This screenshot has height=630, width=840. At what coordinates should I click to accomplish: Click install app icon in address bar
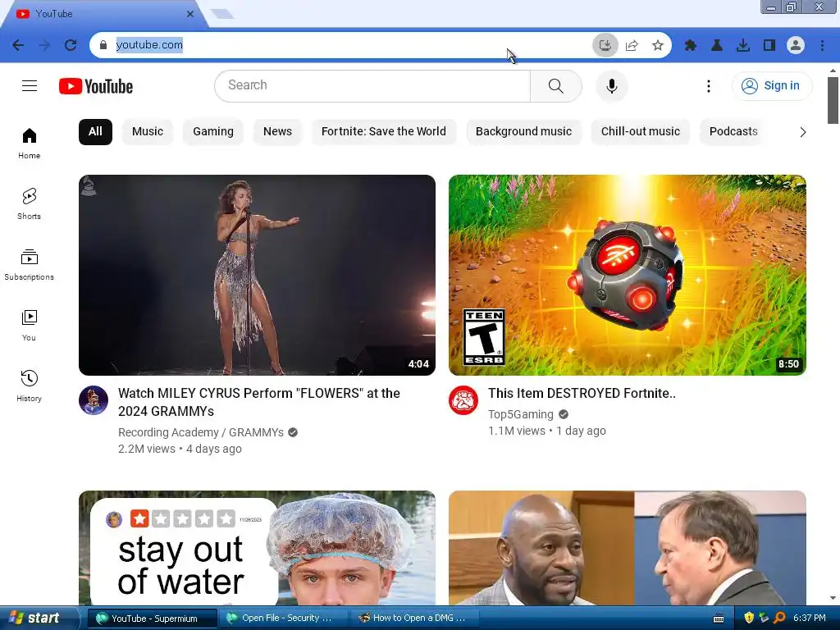coord(605,45)
